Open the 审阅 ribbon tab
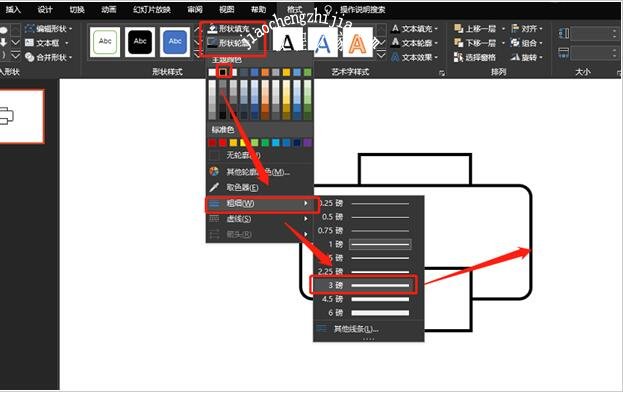623x394 pixels. pyautogui.click(x=195, y=10)
